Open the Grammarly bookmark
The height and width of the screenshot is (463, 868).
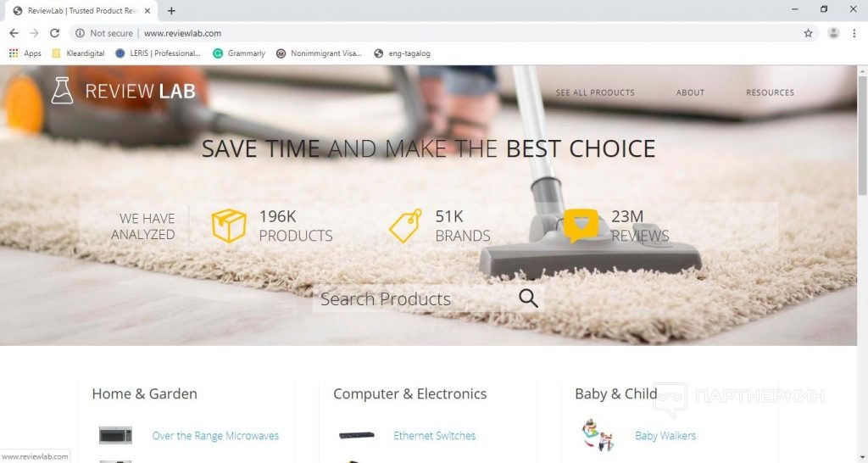(x=239, y=53)
